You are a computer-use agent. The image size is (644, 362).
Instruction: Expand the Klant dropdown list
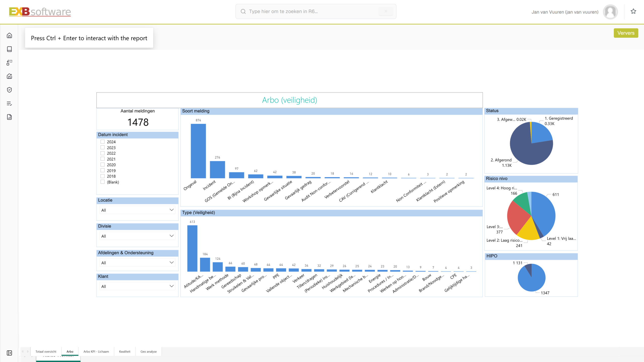(x=137, y=286)
